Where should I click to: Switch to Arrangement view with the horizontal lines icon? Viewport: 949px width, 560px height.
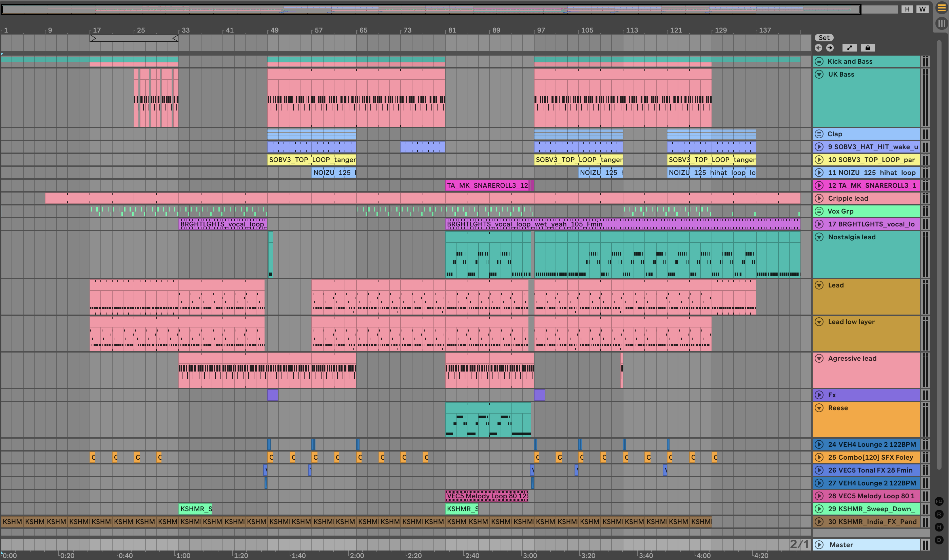[942, 8]
